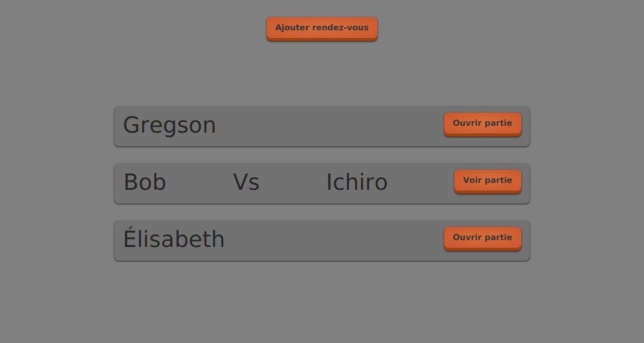Select the Gregson player name
Image resolution: width=644 pixels, height=343 pixels.
point(170,125)
